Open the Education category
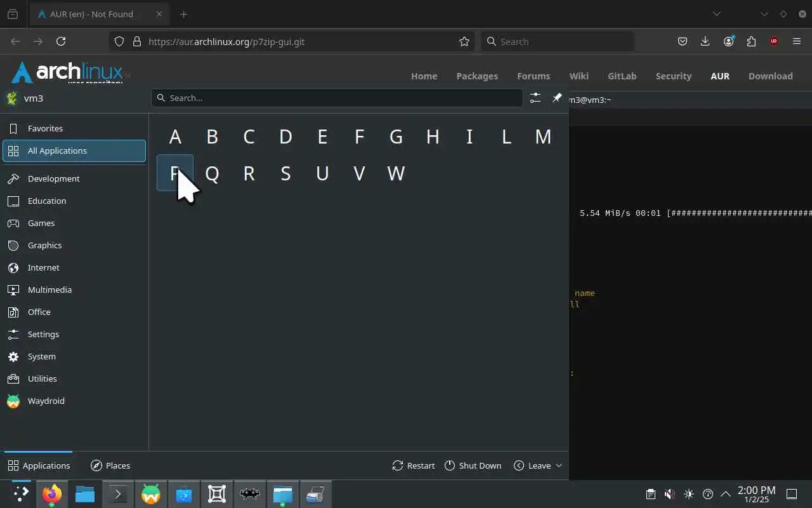812x508 pixels. (74, 201)
